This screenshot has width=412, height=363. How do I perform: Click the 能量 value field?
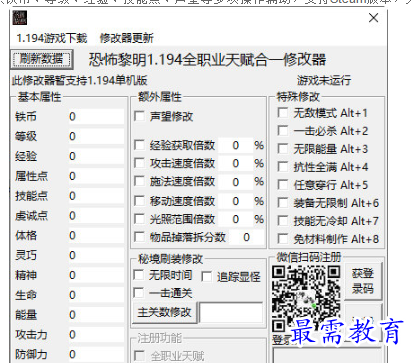(96, 315)
